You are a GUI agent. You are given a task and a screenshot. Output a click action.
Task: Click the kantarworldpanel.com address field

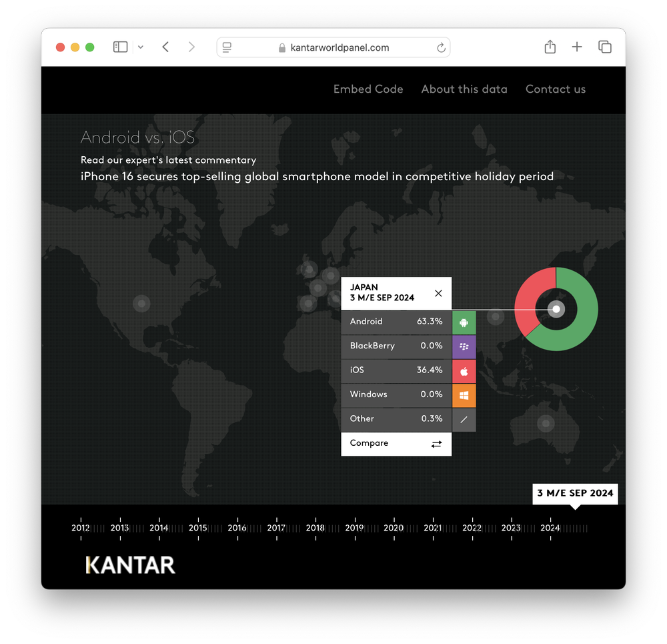click(333, 47)
